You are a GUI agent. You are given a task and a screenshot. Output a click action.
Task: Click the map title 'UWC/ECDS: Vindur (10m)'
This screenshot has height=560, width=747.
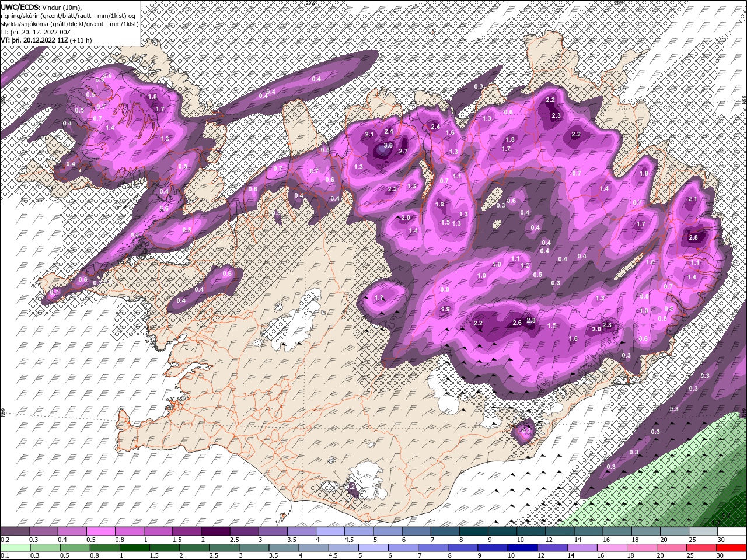click(41, 7)
